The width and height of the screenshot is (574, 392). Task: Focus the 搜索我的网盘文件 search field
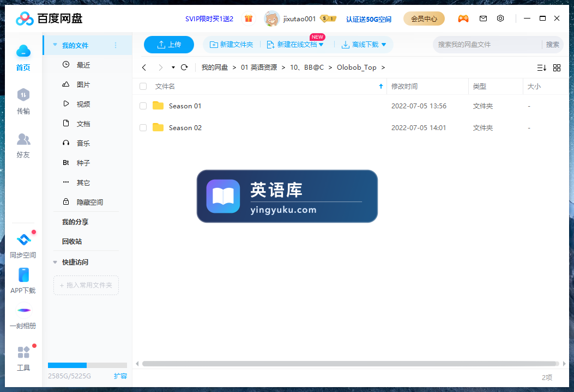[x=487, y=45]
